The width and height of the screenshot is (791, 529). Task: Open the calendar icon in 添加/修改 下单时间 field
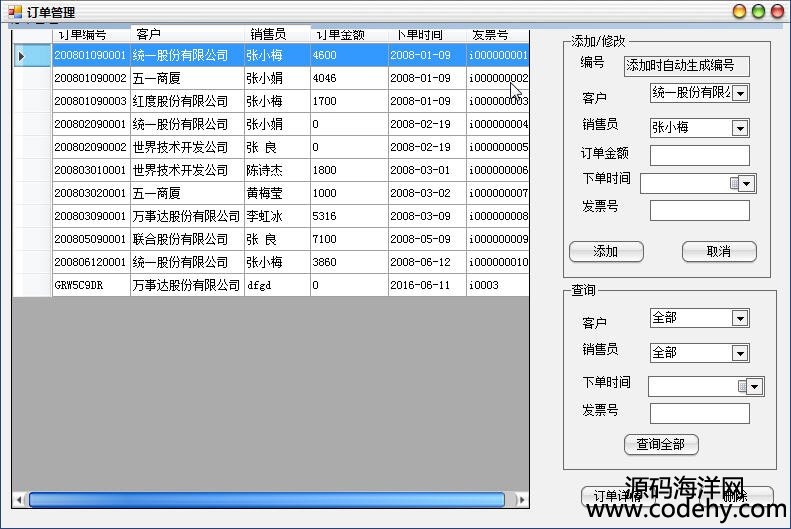[735, 183]
